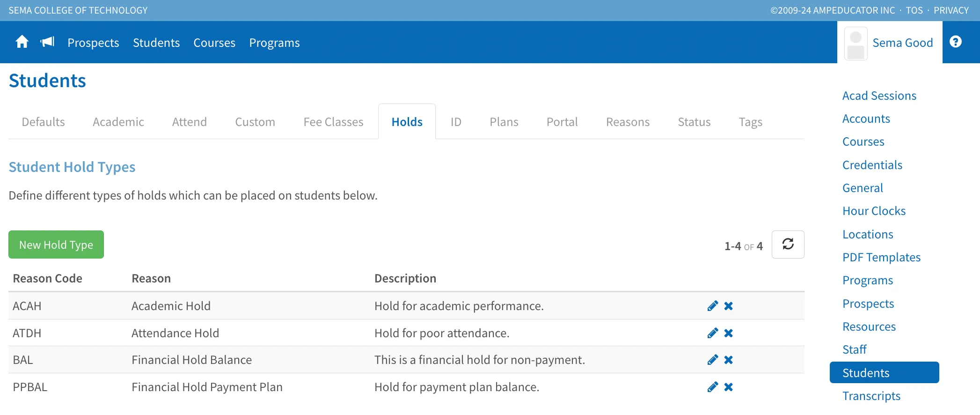Open Credentials in the sidebar
The image size is (980, 415).
[x=872, y=165]
